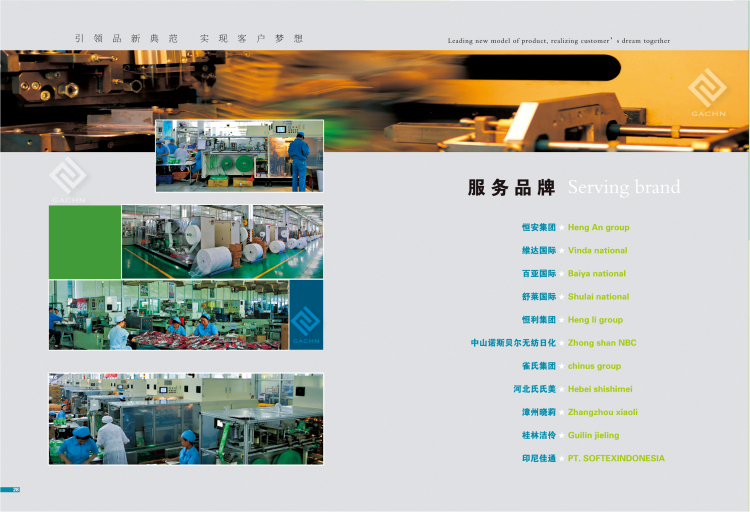750x512 pixels.
Task: Select the plain green square block
Action: pyautogui.click(x=85, y=242)
